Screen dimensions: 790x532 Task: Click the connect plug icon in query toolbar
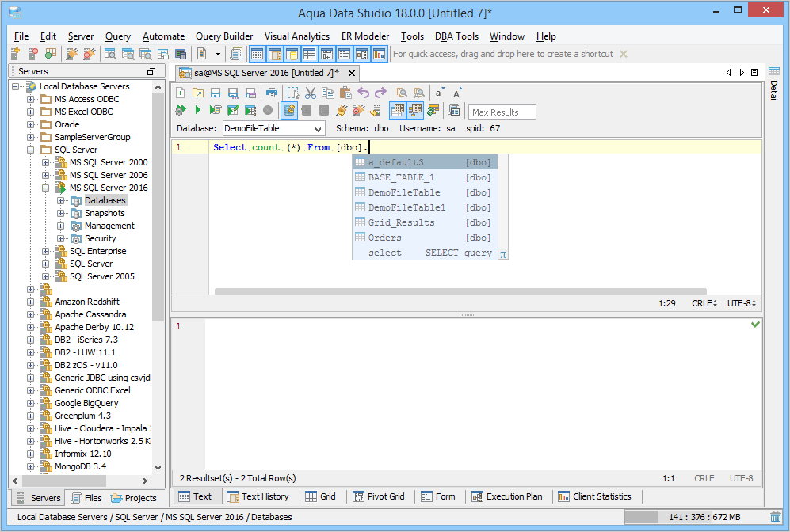tap(341, 110)
